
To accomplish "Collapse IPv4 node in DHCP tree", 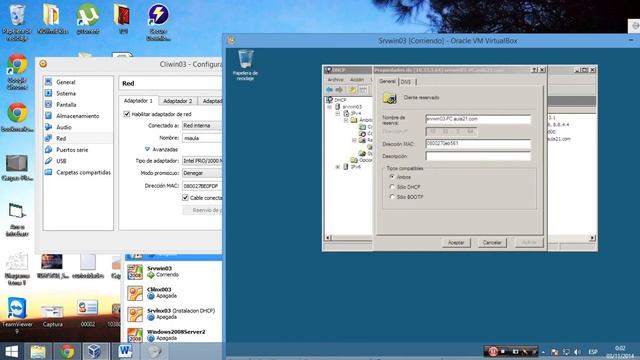I will [x=338, y=113].
